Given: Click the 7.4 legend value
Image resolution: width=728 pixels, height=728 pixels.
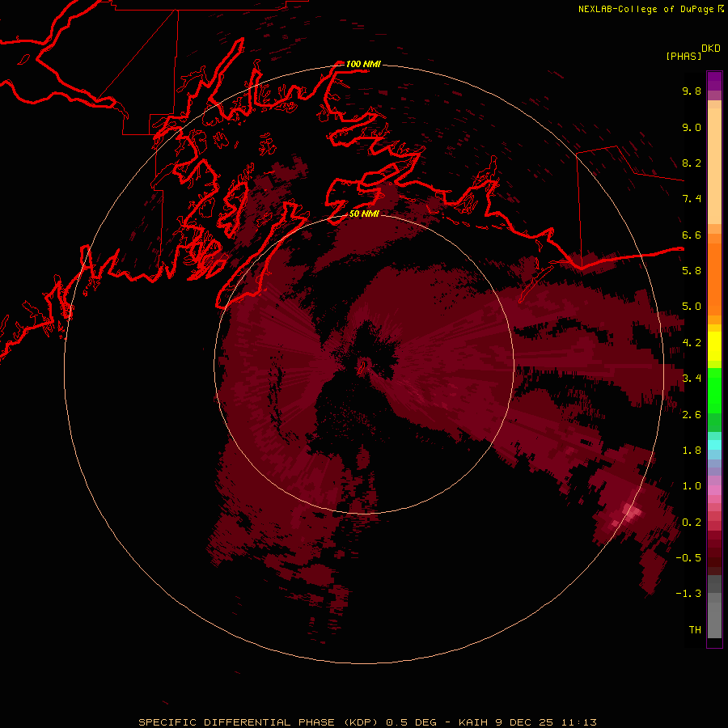Looking at the screenshot, I should pyautogui.click(x=692, y=199).
